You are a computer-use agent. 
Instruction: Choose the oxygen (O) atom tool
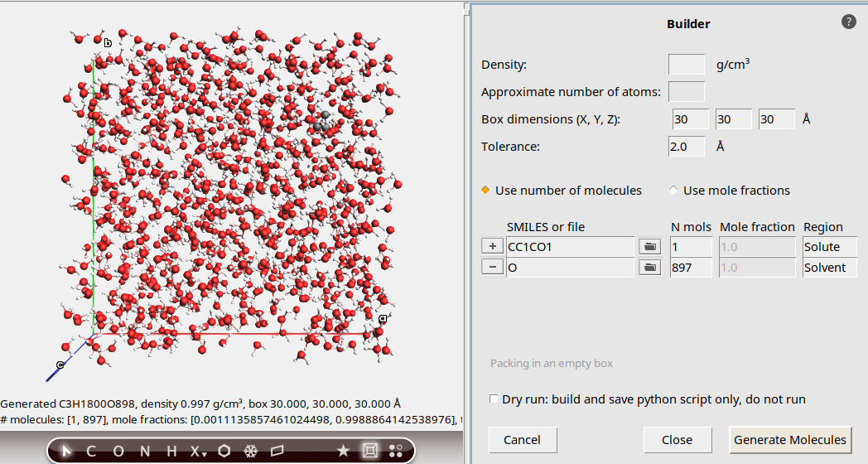coord(118,451)
